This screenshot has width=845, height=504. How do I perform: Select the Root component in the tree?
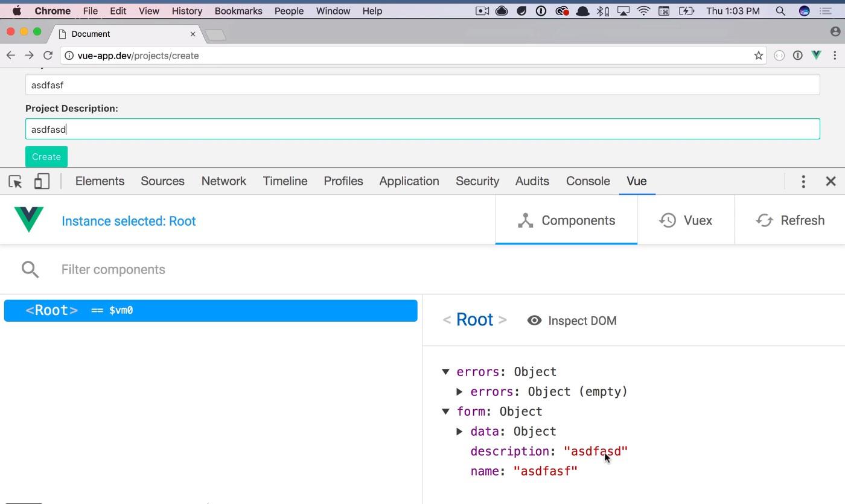pos(211,310)
